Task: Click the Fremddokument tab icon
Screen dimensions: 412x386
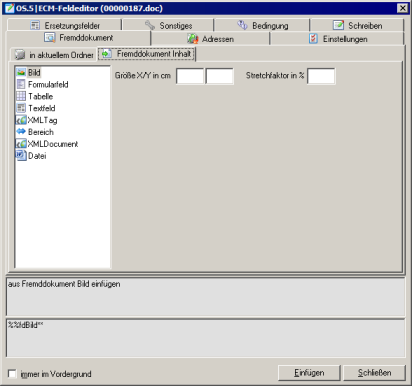Action: coord(50,38)
